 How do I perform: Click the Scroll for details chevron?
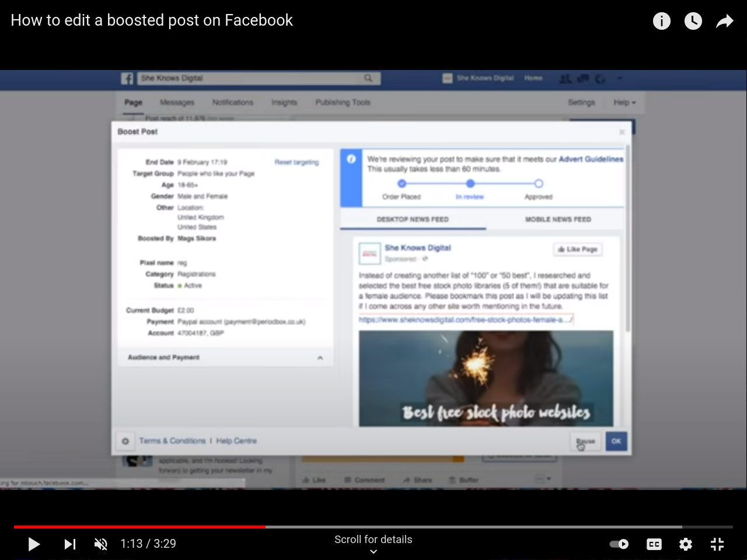click(x=373, y=551)
